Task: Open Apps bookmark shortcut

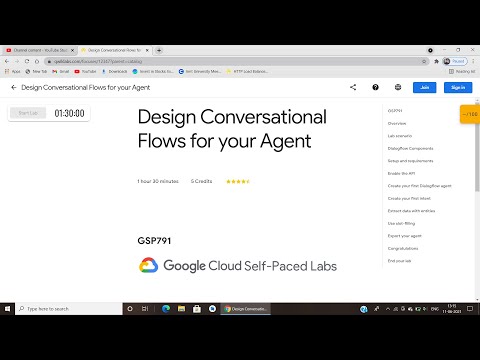Action: pyautogui.click(x=13, y=71)
